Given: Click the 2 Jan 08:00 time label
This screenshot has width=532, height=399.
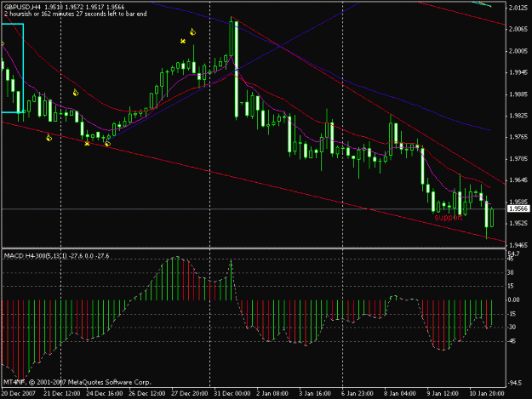Looking at the screenshot, I should coord(272,393).
